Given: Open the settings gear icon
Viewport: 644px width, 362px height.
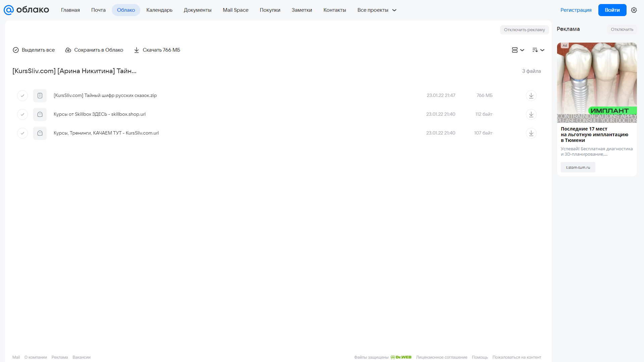Looking at the screenshot, I should point(634,10).
